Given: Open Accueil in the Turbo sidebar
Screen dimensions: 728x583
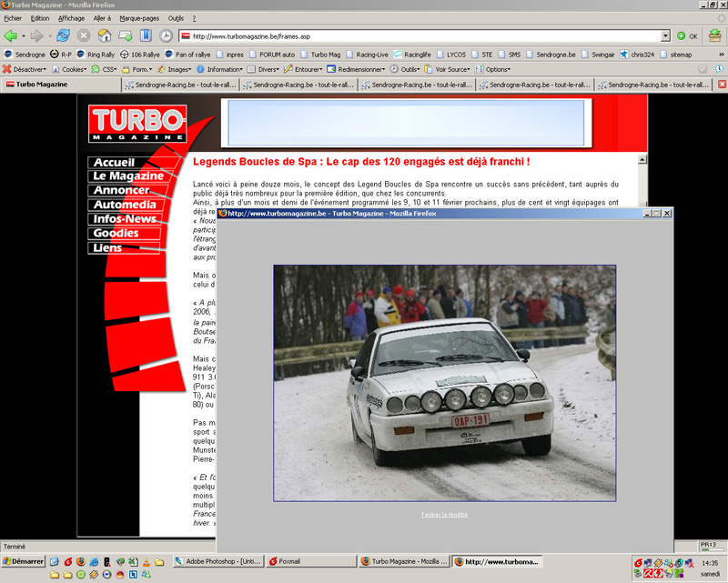Looking at the screenshot, I should (x=133, y=162).
